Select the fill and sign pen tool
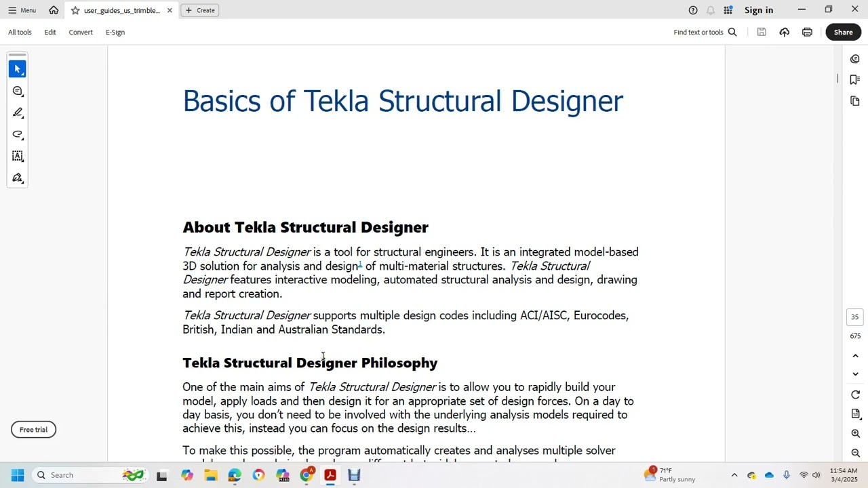The height and width of the screenshot is (488, 868). coord(18,178)
